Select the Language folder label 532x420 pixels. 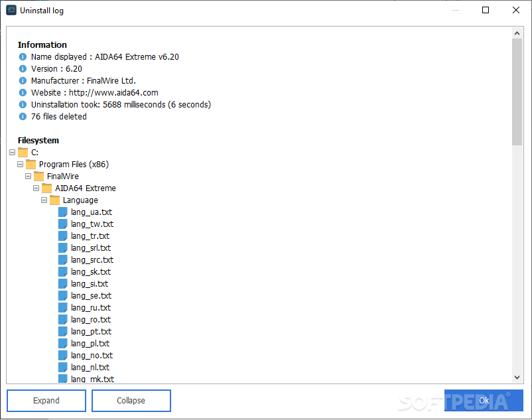(80, 200)
